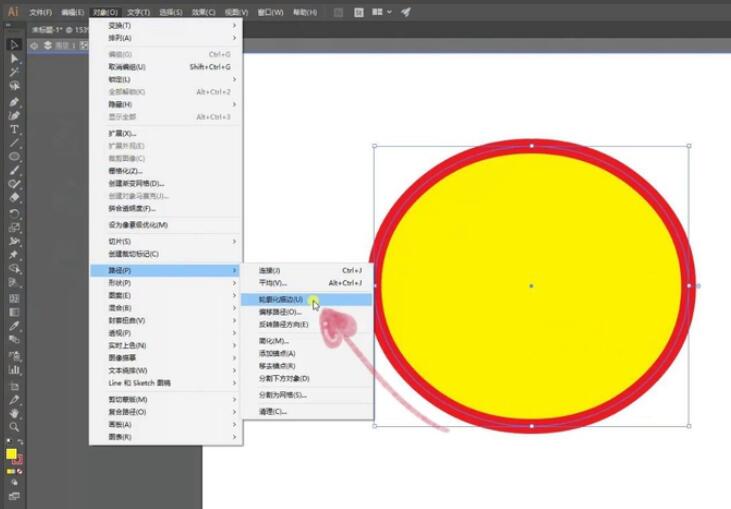Expand the 封套扭曲(V) submenu
Image resolution: width=731 pixels, height=509 pixels.
pos(166,320)
